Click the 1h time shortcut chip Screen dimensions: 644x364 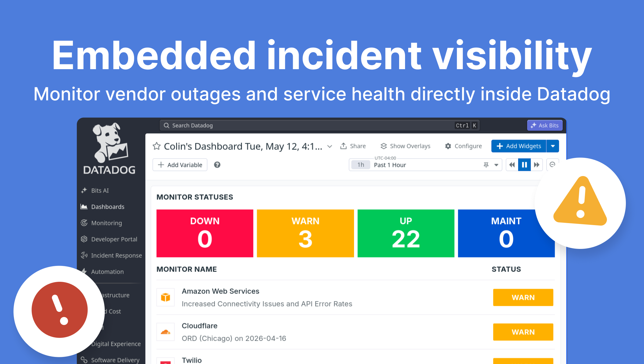pyautogui.click(x=361, y=165)
